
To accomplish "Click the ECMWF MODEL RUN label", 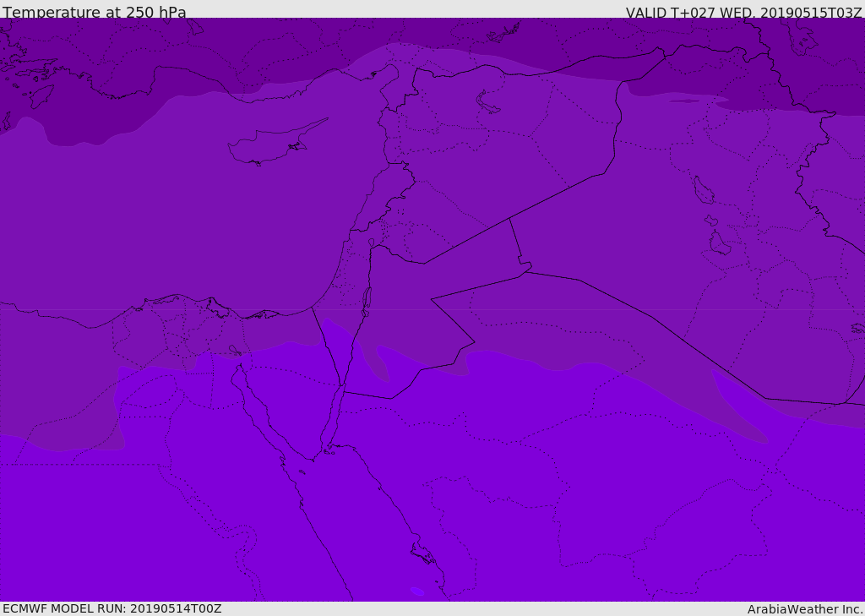I will click(x=112, y=608).
